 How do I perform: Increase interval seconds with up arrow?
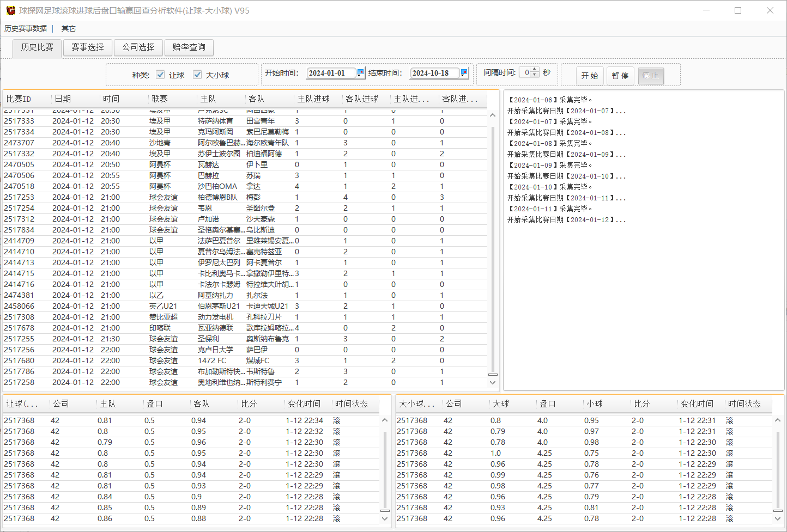[x=535, y=70]
